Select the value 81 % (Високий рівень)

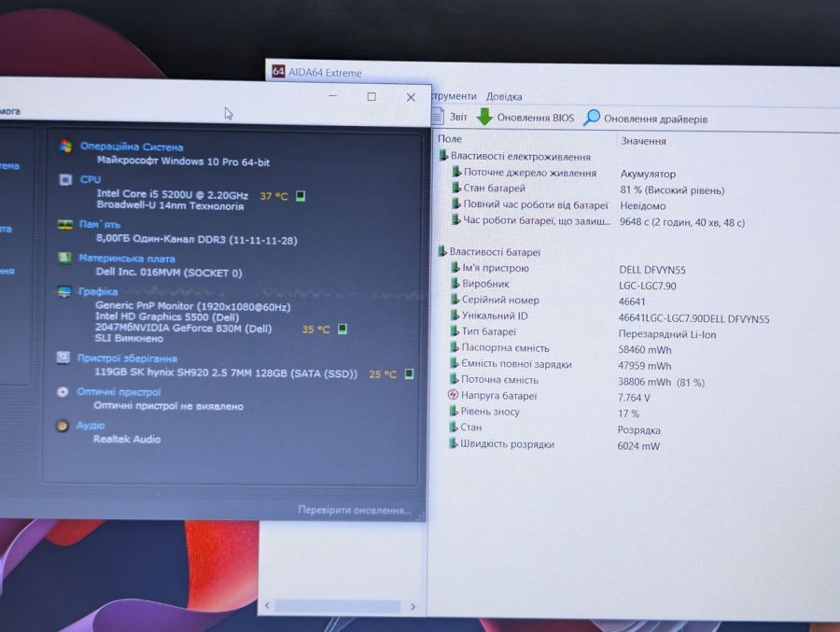coord(672,190)
